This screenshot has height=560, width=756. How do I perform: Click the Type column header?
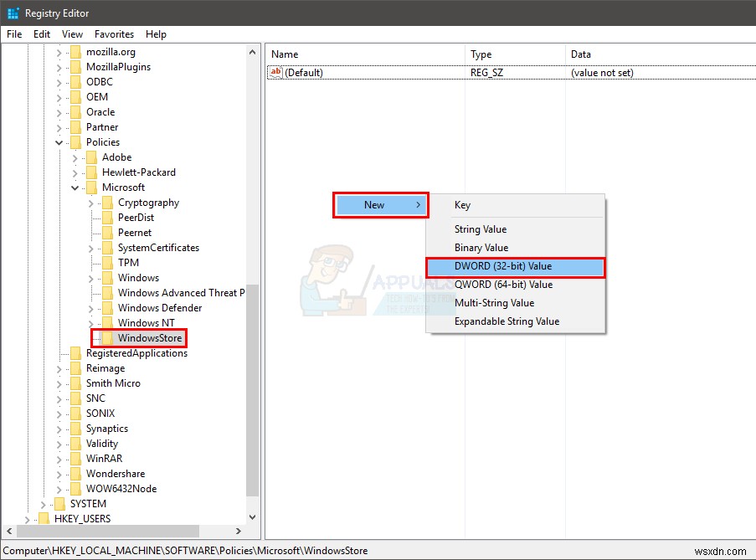(x=515, y=54)
